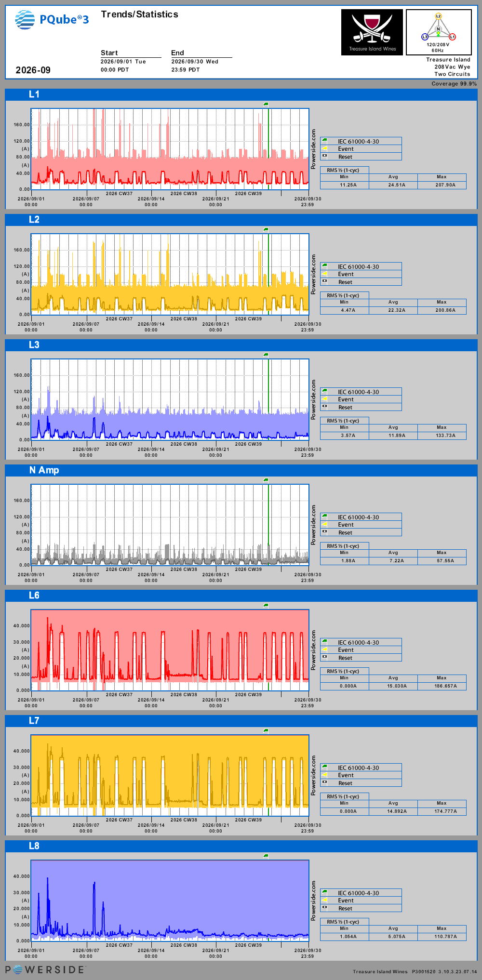
Task: Open the Treasure Island Wines logo image
Action: (372, 32)
